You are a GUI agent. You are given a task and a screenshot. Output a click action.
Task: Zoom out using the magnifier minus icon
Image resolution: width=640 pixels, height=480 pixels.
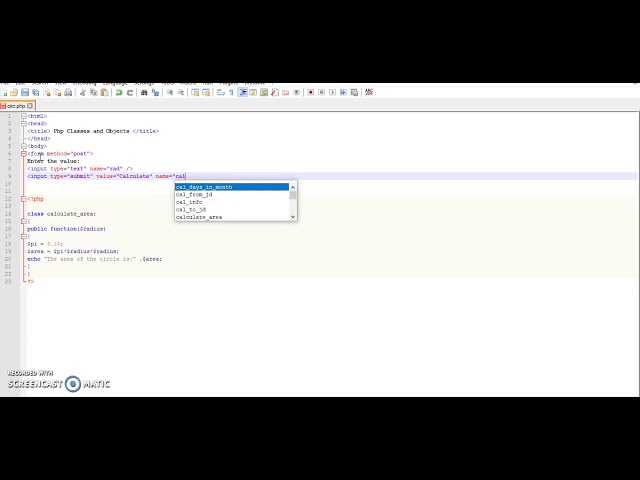coord(180,93)
